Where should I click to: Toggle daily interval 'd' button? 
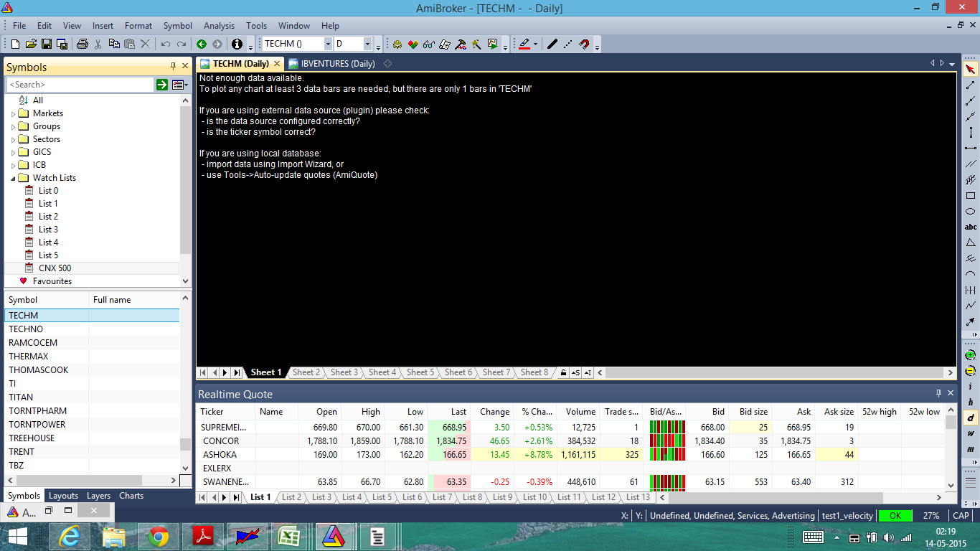(x=971, y=418)
